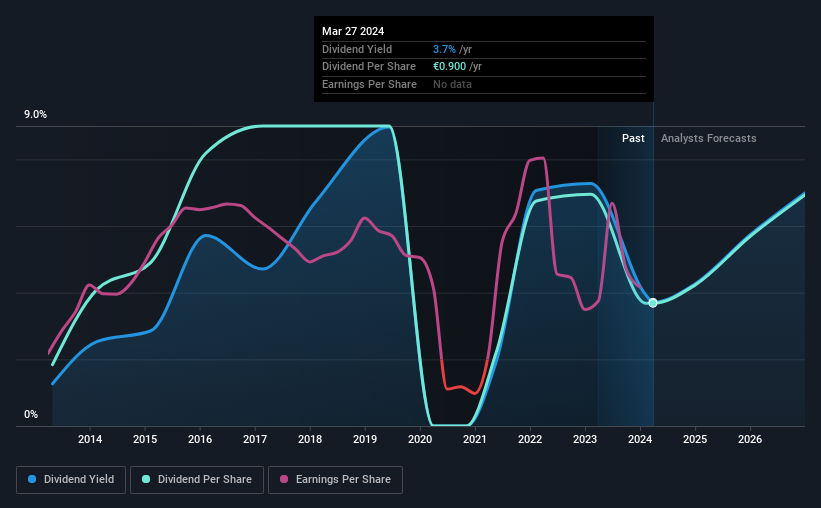Click the tooltip's Earnings Per Share row label
Viewport: 821px width, 508px height.
tap(369, 84)
